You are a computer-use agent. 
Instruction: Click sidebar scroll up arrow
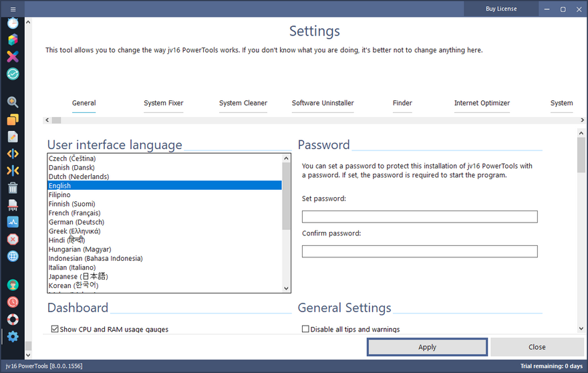[28, 22]
